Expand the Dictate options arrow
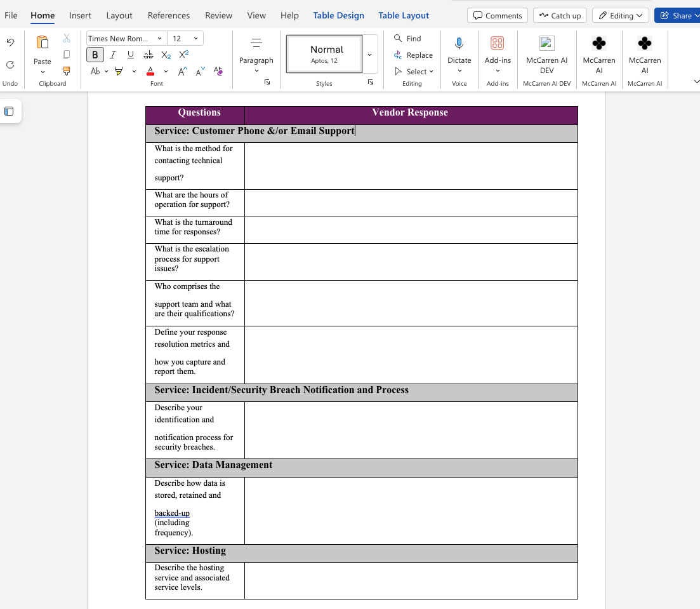 [459, 70]
